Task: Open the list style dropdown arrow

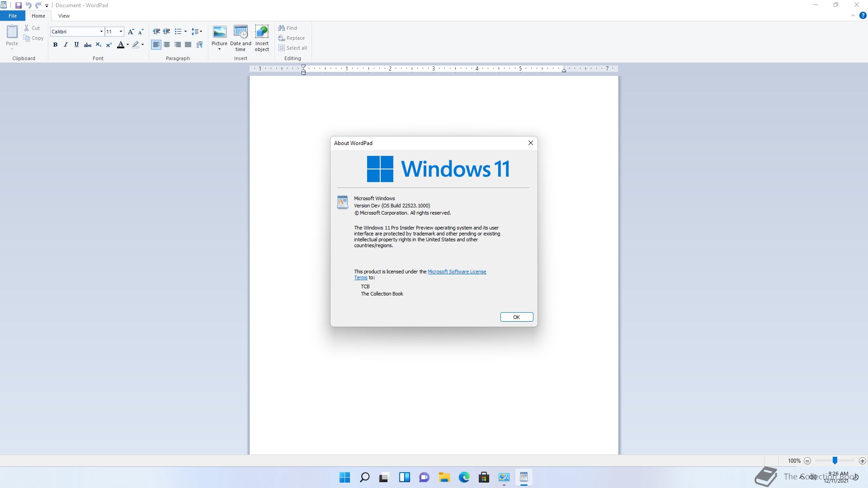Action: tap(185, 32)
